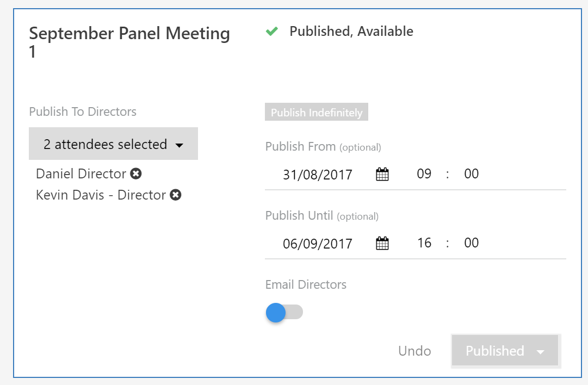Remove Daniel Director from attendees
The image size is (588, 385).
coord(136,173)
